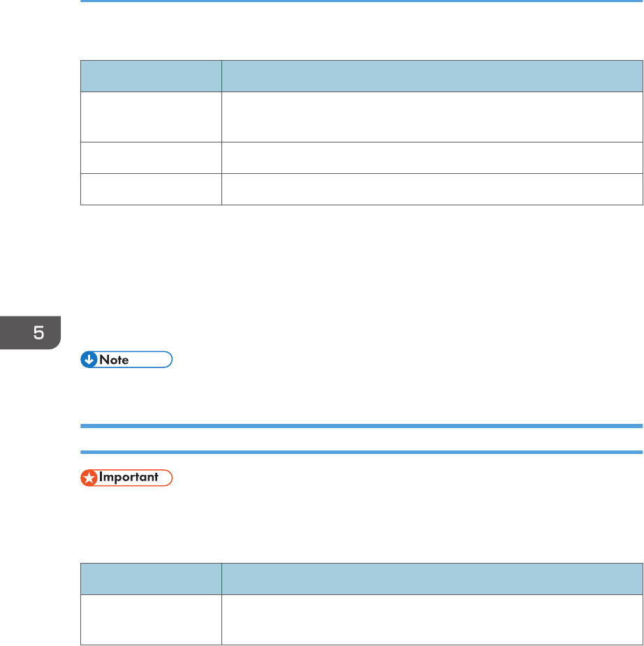
Task: Click the blank heading area between the blue lines
Action: pos(361,439)
